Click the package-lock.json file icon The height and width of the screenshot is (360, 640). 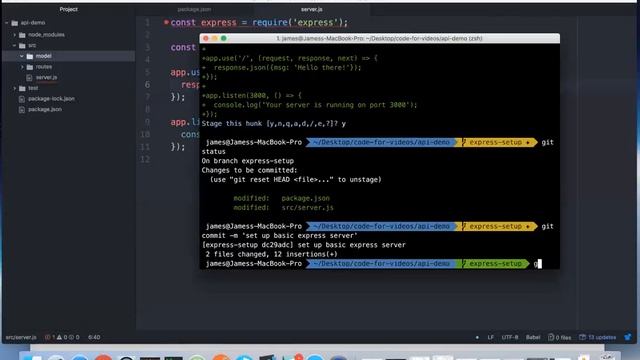tap(22, 99)
